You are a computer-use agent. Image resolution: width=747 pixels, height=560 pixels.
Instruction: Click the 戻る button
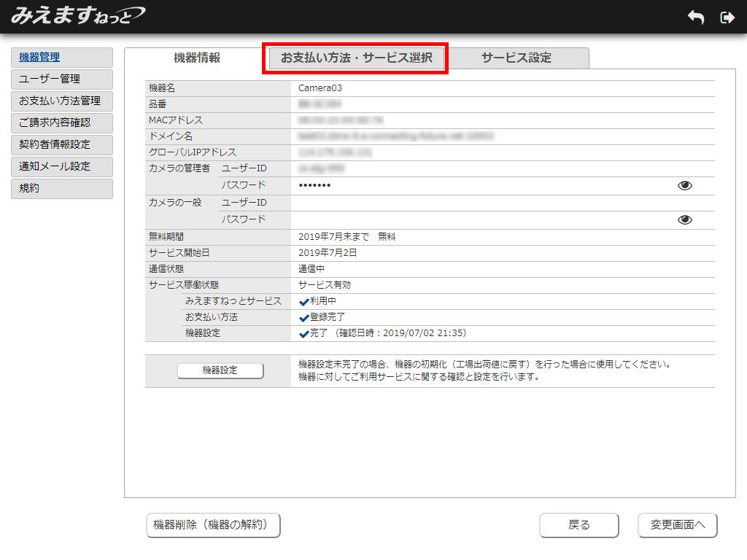(578, 525)
